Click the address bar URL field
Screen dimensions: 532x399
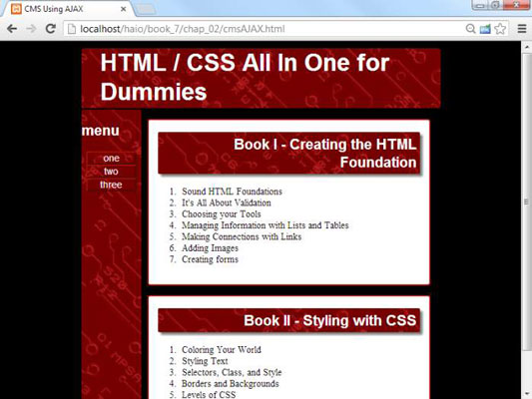coord(265,29)
